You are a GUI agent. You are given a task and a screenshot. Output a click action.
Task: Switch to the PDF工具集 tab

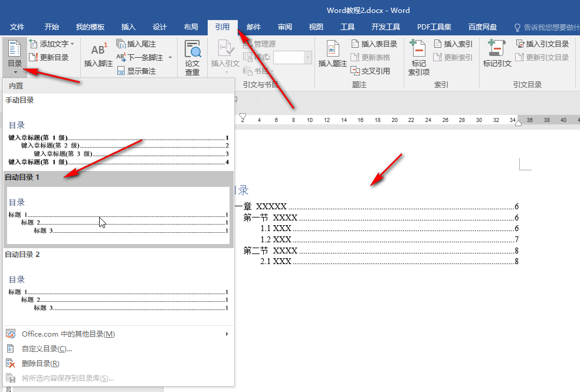[434, 27]
